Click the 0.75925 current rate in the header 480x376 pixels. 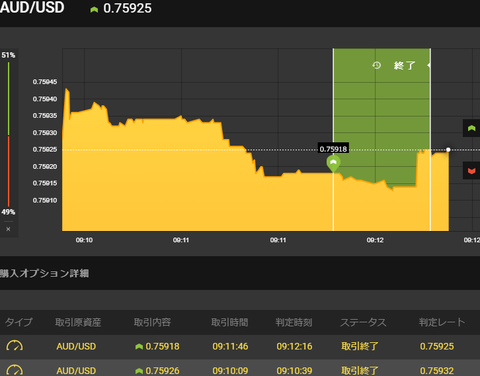coord(127,8)
